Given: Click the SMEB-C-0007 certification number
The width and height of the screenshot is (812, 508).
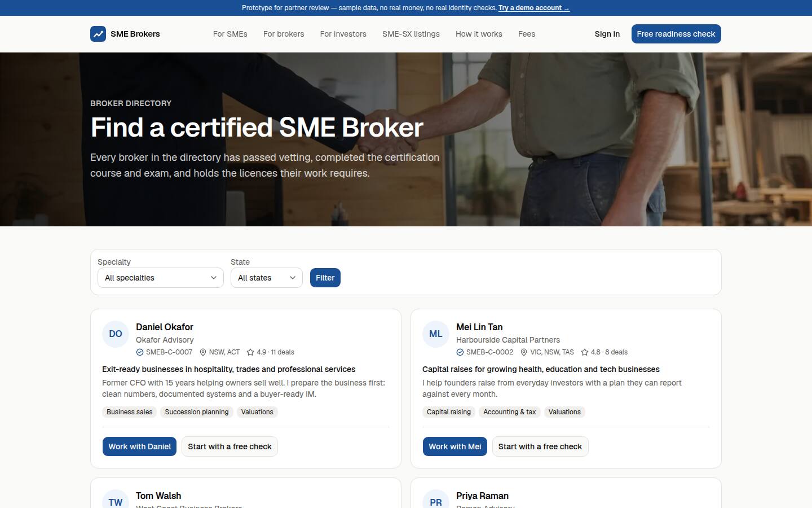Looking at the screenshot, I should [169, 352].
